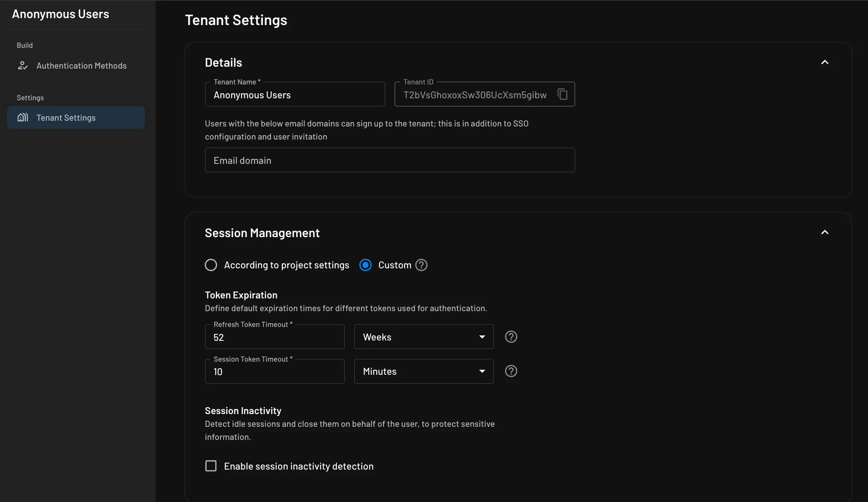This screenshot has height=502, width=868.
Task: Click the Email domain input field
Action: coord(390,160)
